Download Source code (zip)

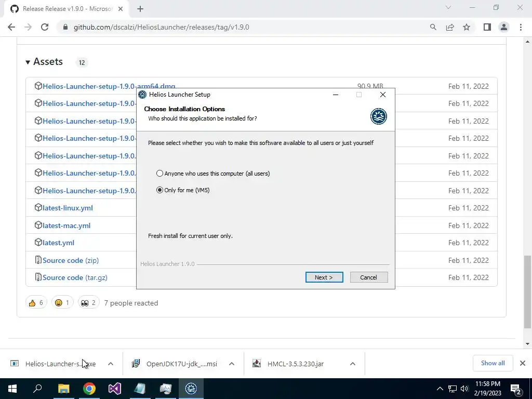point(71,260)
